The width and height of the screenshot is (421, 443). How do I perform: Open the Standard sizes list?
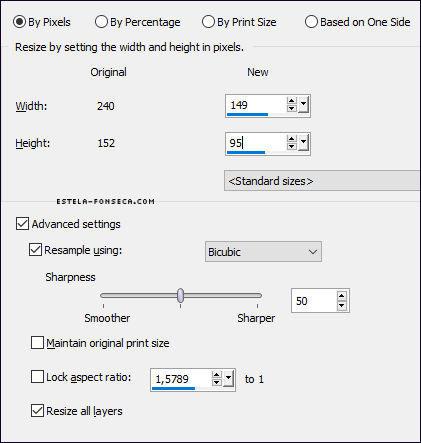[x=322, y=181]
